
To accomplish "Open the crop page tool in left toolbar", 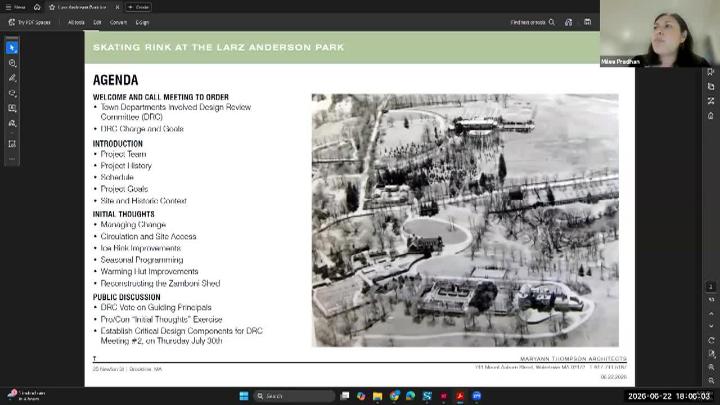I will click(12, 144).
